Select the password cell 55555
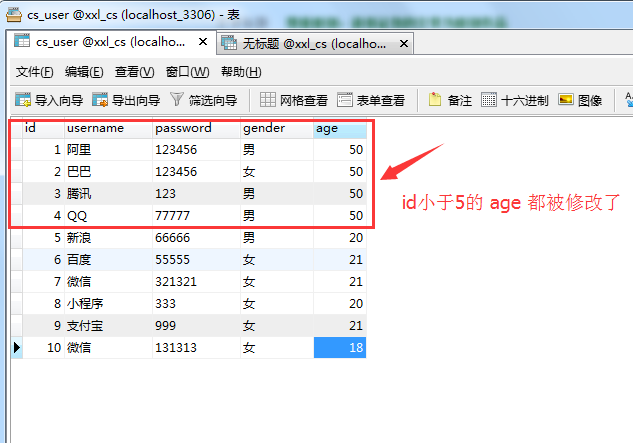The width and height of the screenshot is (633, 443). (x=197, y=259)
